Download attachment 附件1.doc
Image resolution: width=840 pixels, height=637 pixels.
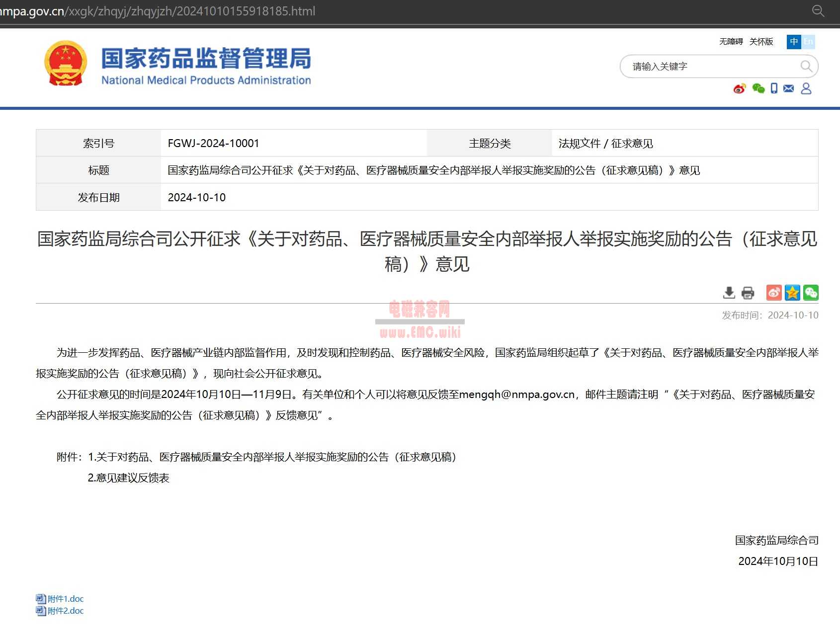click(66, 599)
